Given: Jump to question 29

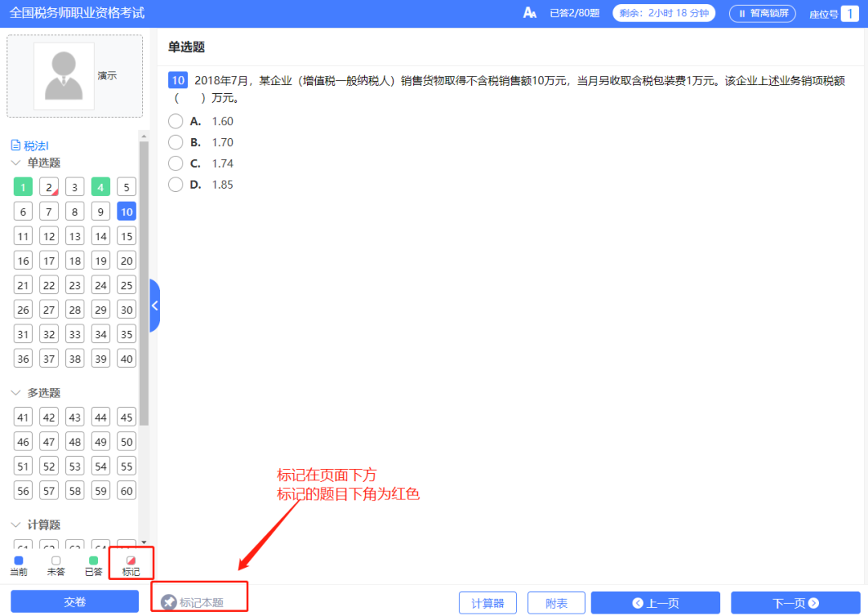Looking at the screenshot, I should [x=100, y=310].
